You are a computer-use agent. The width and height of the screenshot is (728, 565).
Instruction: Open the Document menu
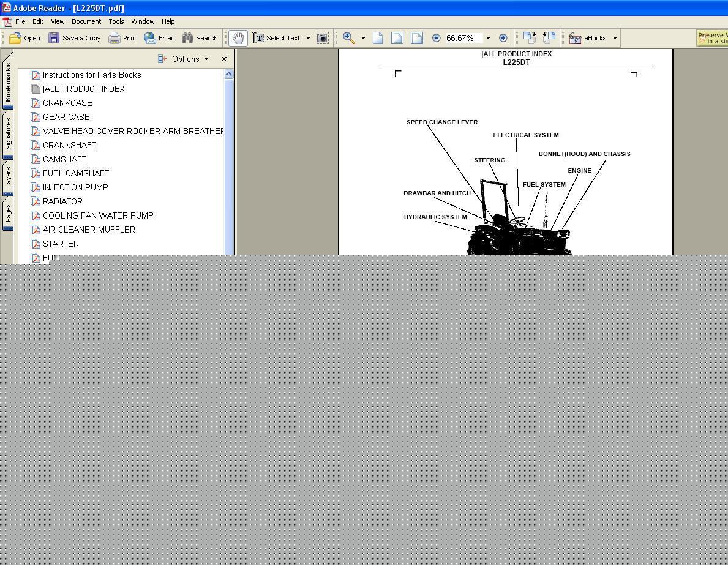pyautogui.click(x=86, y=21)
